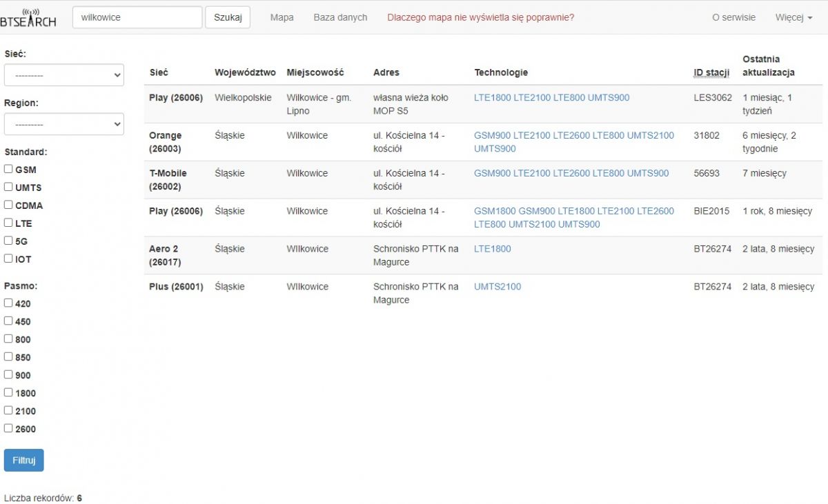Open technologies link for Play LES3062
The image size is (828, 504).
click(x=551, y=98)
